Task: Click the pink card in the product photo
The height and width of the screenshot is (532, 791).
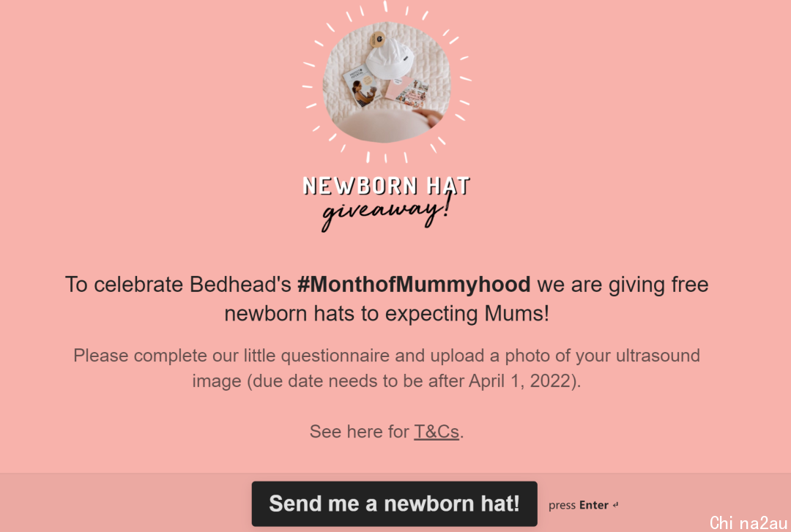Action: 408,92
